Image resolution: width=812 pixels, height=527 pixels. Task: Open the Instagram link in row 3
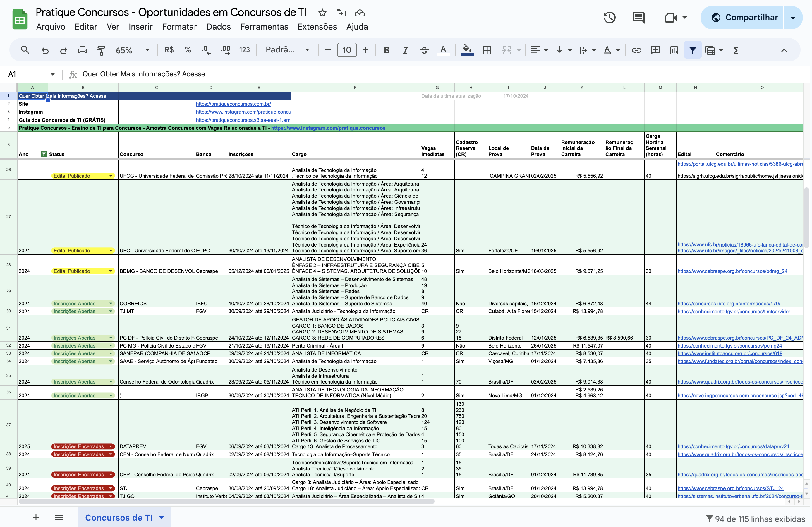(243, 112)
